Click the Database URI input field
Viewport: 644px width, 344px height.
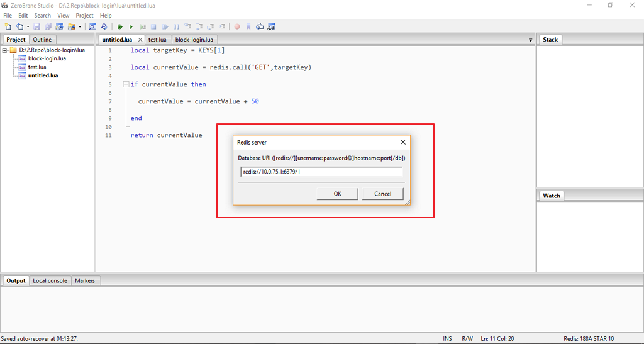pos(321,172)
